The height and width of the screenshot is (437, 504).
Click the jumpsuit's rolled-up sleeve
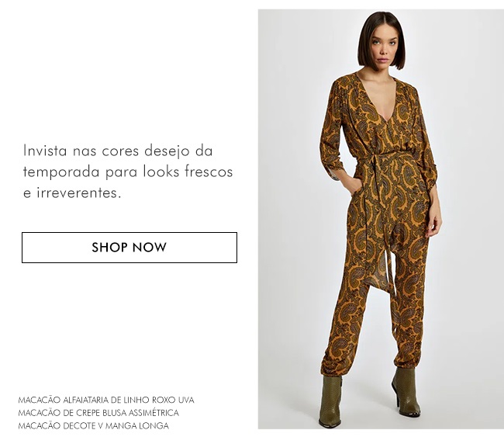tap(333, 171)
